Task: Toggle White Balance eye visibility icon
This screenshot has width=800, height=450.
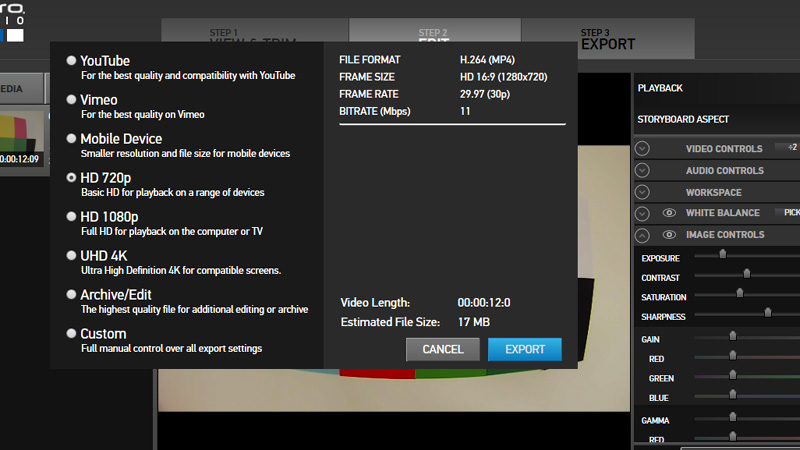Action: click(x=669, y=213)
